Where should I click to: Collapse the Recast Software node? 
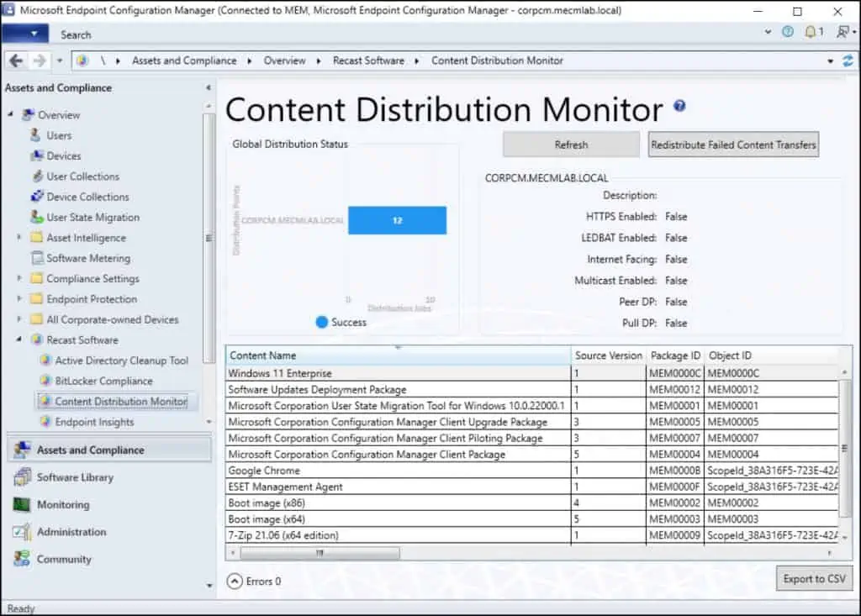click(x=19, y=340)
